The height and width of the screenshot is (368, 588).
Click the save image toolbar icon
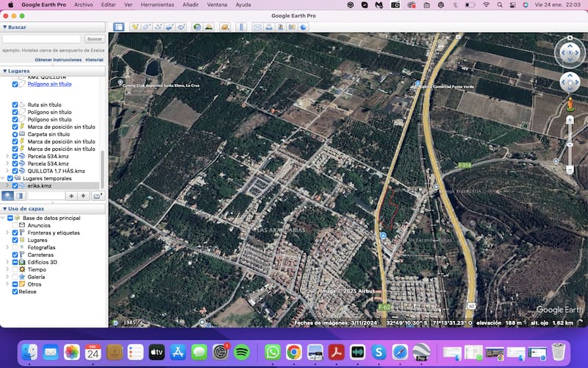pos(281,27)
